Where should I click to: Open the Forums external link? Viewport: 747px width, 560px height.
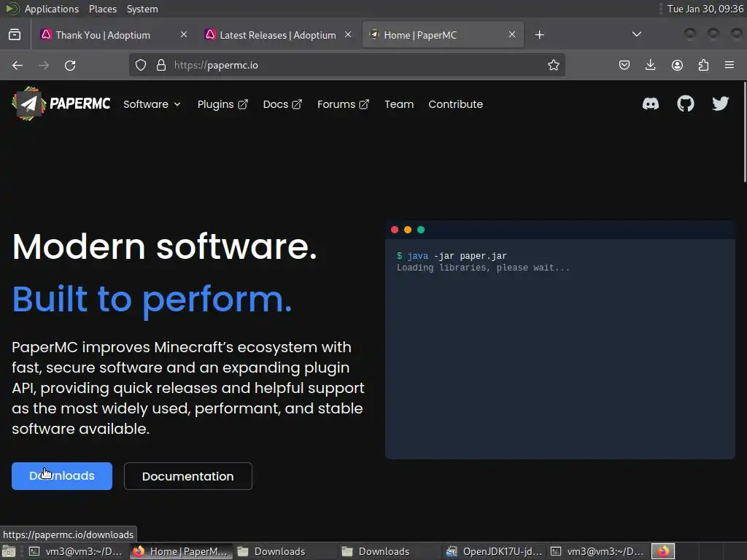(343, 104)
